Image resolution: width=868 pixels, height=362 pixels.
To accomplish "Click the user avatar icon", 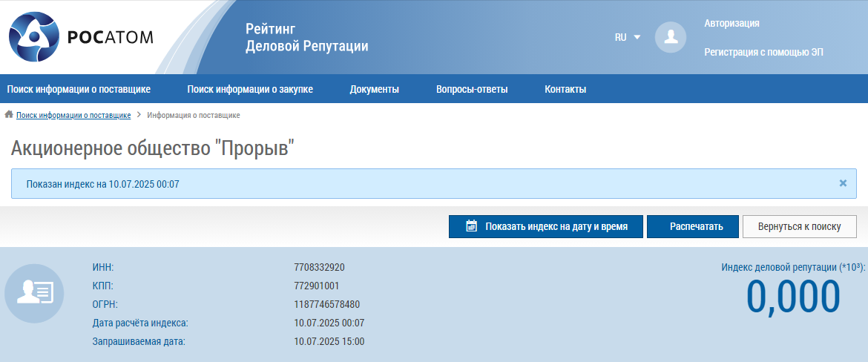I will (671, 37).
